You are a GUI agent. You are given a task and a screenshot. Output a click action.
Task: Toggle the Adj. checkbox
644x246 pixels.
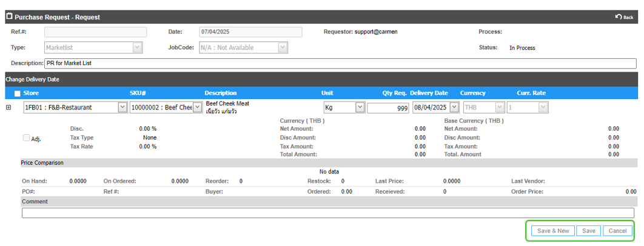[x=26, y=138]
